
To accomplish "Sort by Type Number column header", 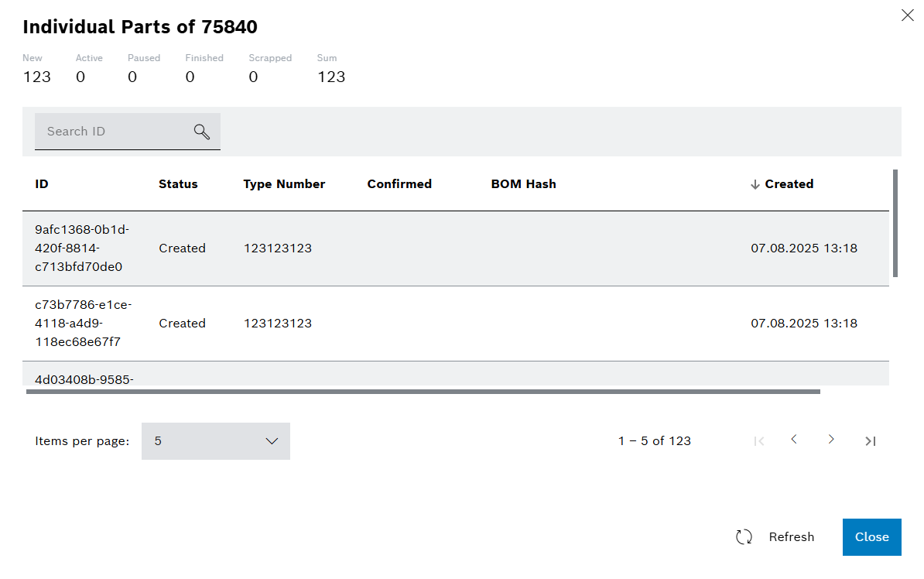I will click(x=284, y=184).
